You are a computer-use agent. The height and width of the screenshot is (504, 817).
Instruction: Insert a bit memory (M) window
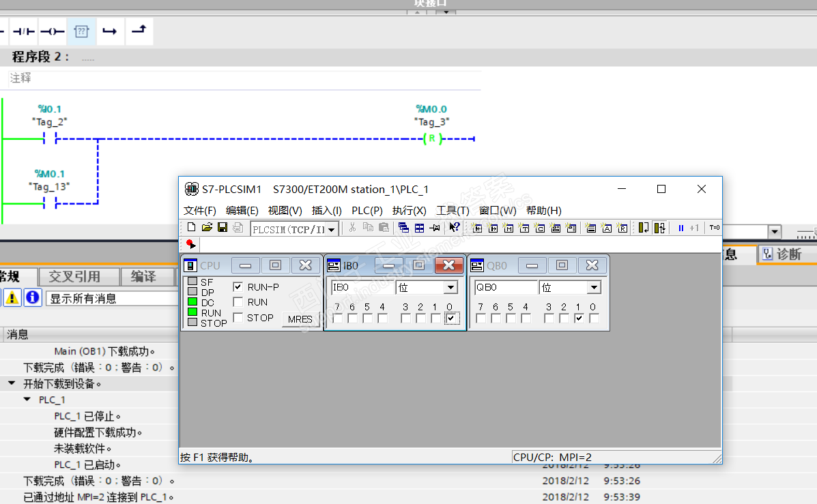tap(508, 228)
